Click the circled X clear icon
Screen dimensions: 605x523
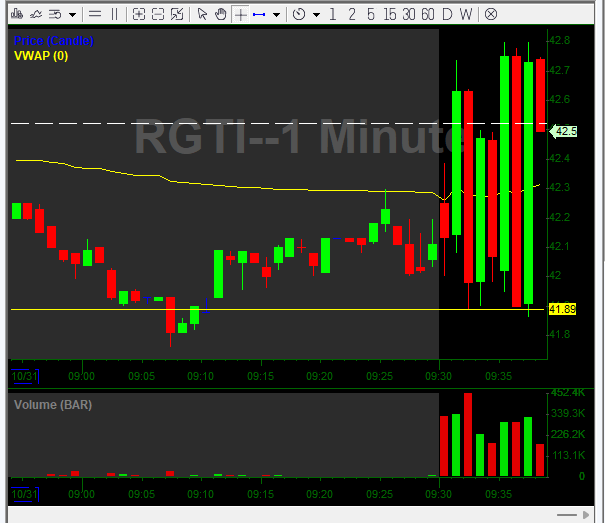point(491,15)
